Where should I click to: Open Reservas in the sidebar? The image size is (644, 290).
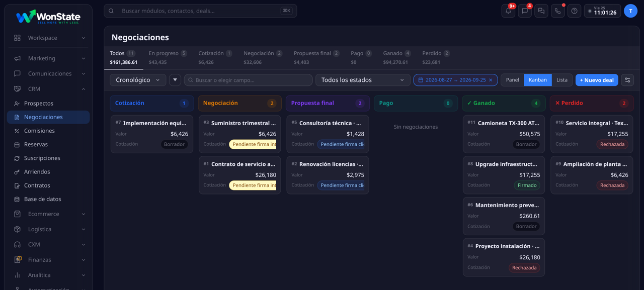(x=48, y=144)
